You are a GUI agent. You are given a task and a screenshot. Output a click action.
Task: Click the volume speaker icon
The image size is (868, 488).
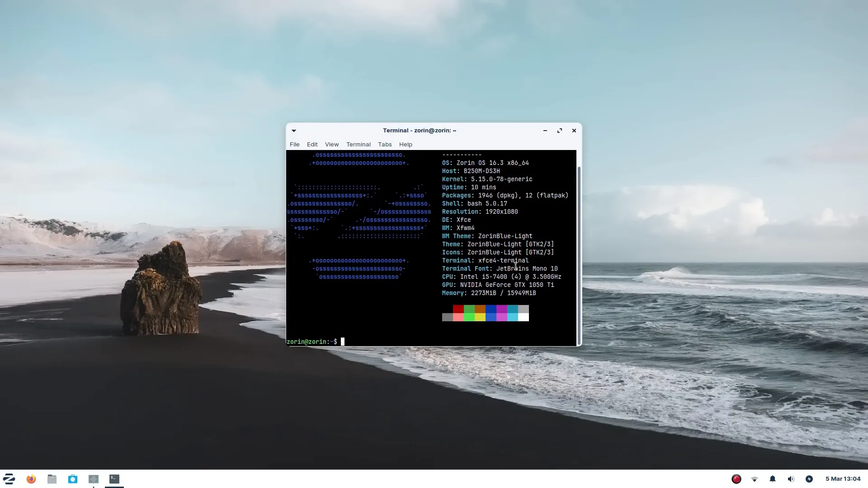[791, 479]
